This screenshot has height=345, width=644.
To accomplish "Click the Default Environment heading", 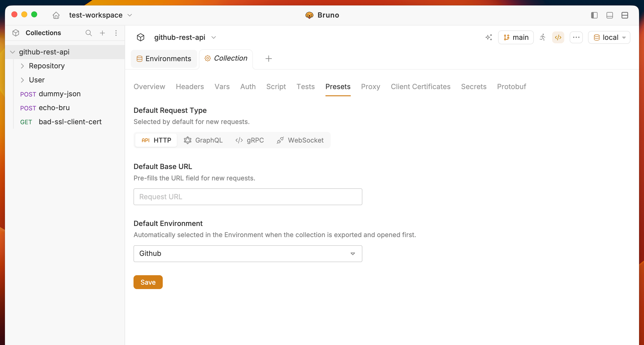I will (x=168, y=223).
